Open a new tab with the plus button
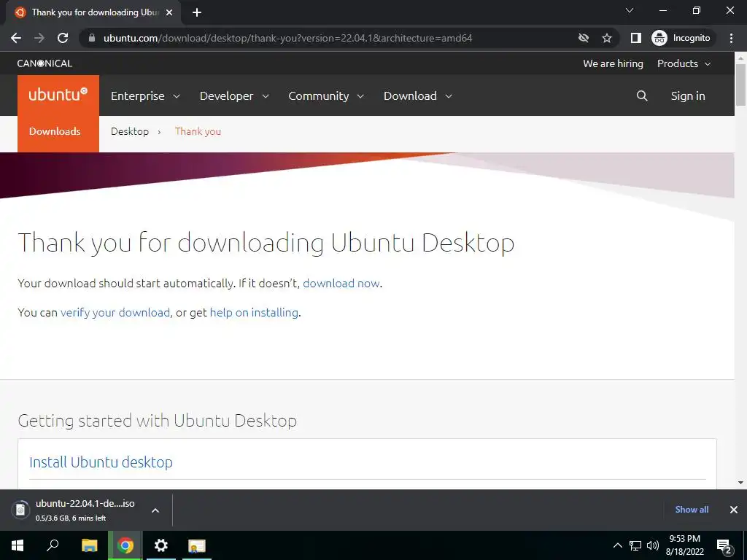The image size is (747, 560). click(197, 12)
